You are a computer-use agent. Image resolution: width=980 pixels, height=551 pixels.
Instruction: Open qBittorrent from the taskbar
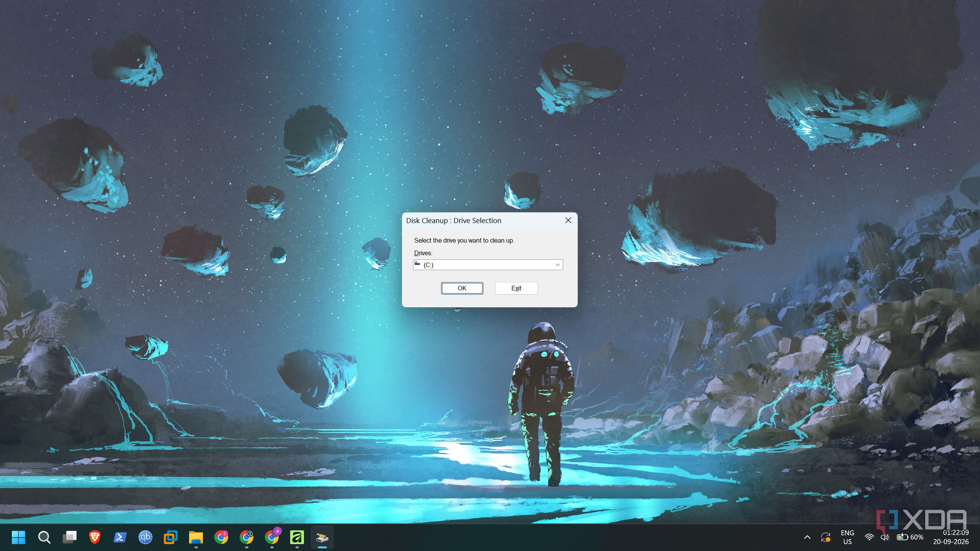tap(145, 537)
